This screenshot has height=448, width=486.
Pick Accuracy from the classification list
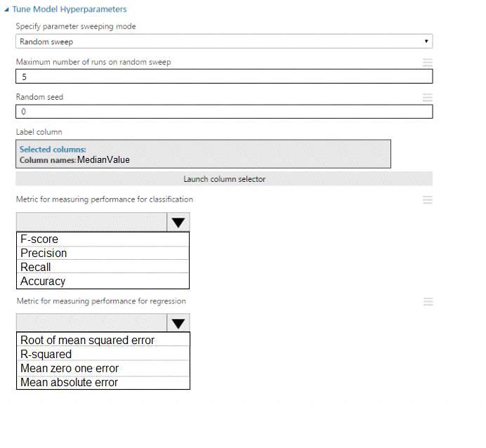(x=103, y=282)
